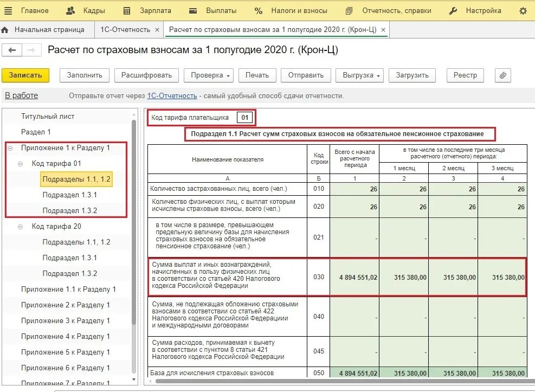Image resolution: width=535 pixels, height=392 pixels.
Task: Select Подраздел 1.3.1 under Код тарифа 01
Action: [69, 195]
